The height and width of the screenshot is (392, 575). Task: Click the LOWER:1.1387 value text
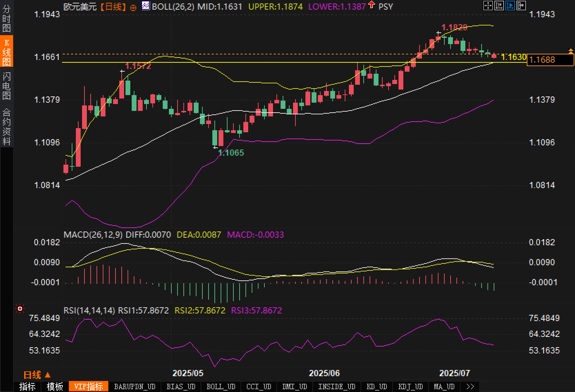[x=337, y=7]
